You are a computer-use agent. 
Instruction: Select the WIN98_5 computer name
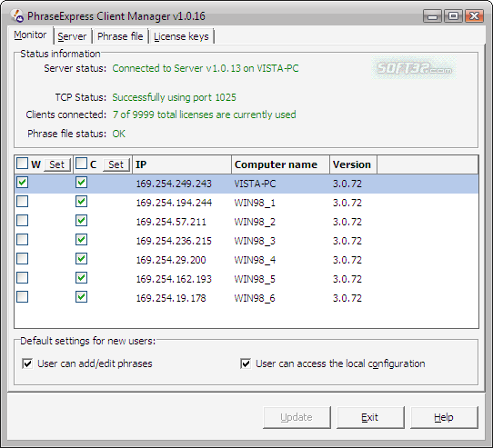pos(255,279)
